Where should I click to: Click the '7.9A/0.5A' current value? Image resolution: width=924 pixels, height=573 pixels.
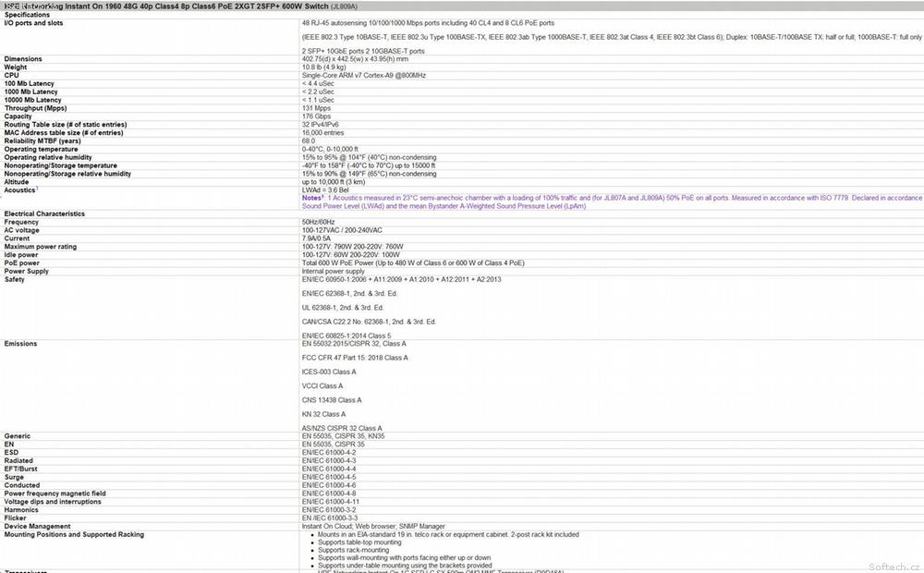click(x=316, y=238)
